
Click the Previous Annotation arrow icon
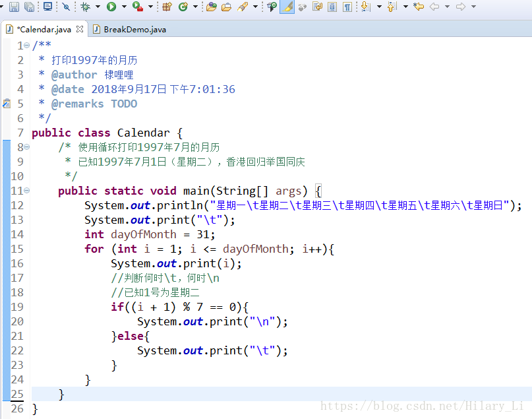(x=392, y=7)
